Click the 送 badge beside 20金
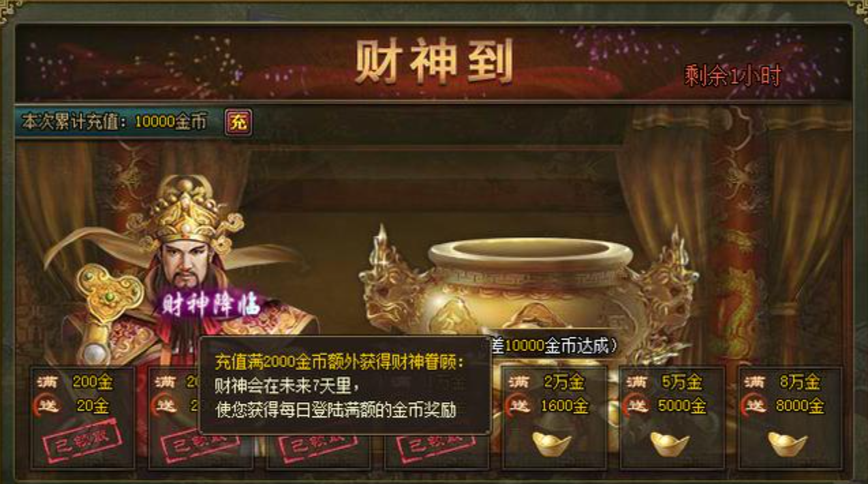868x484 pixels. [48, 406]
